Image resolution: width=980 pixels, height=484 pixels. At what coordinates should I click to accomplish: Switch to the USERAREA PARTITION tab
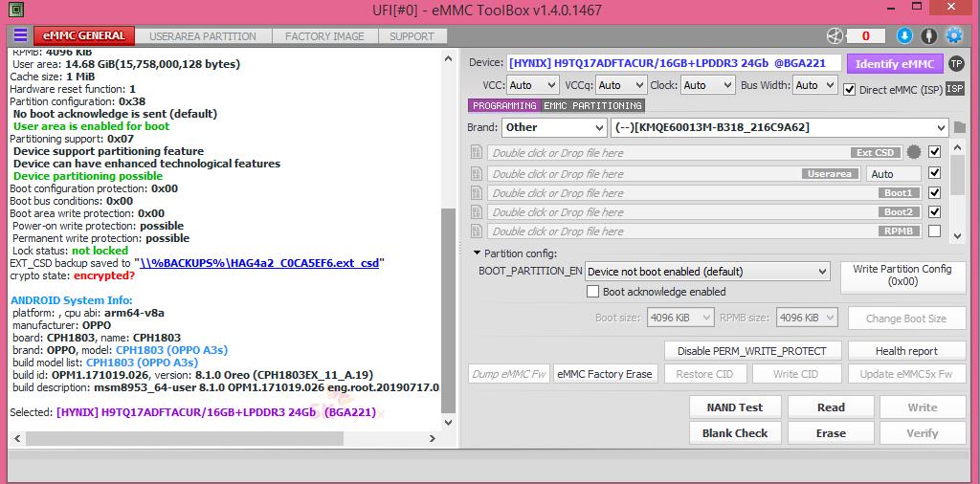(x=203, y=36)
